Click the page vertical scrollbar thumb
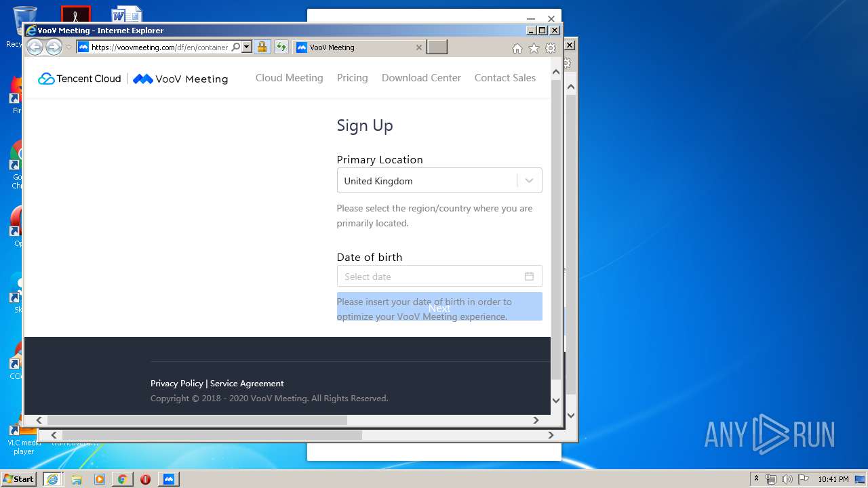The image size is (868, 488). [557, 230]
